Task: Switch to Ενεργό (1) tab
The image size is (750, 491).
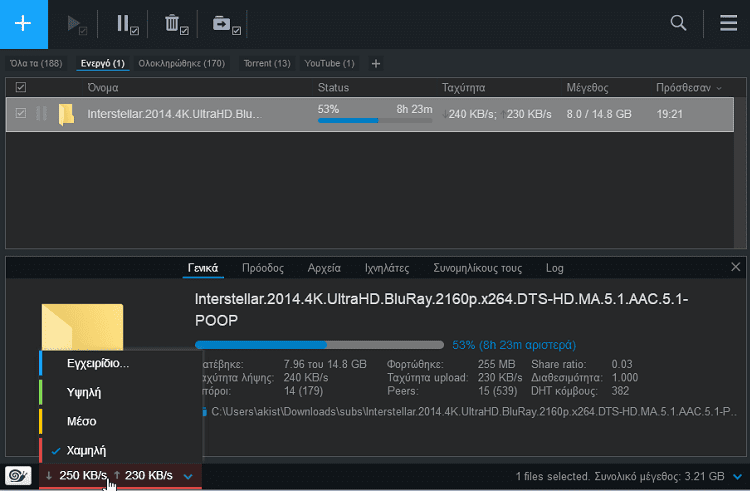Action: click(x=102, y=63)
